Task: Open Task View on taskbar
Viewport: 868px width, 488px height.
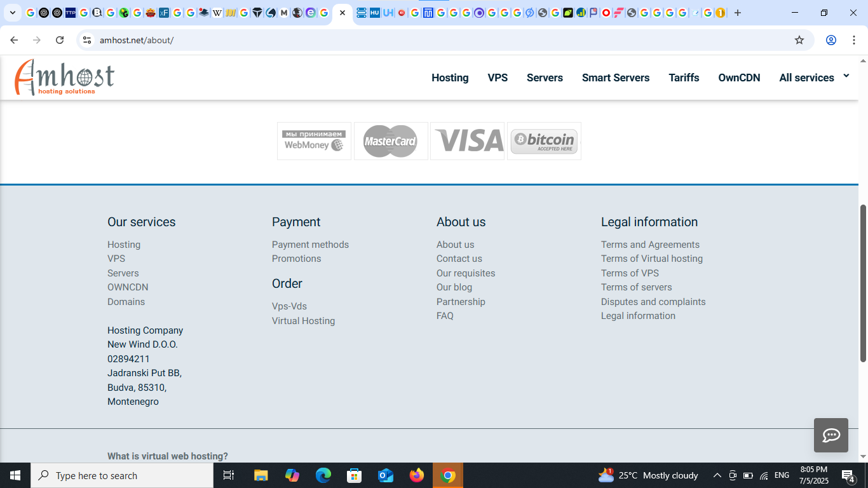Action: click(x=229, y=475)
